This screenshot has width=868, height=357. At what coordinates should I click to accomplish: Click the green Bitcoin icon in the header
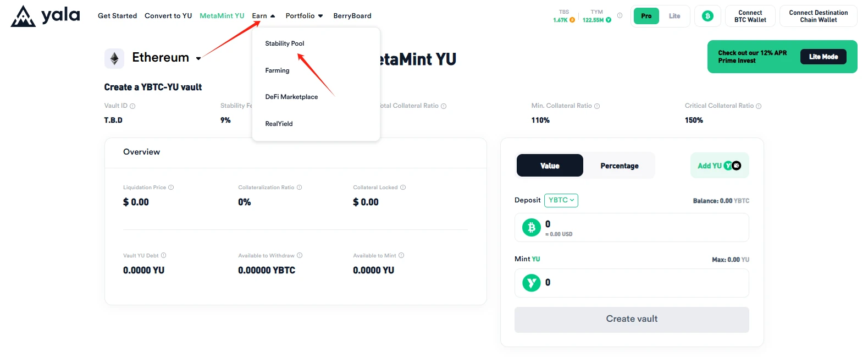[707, 16]
